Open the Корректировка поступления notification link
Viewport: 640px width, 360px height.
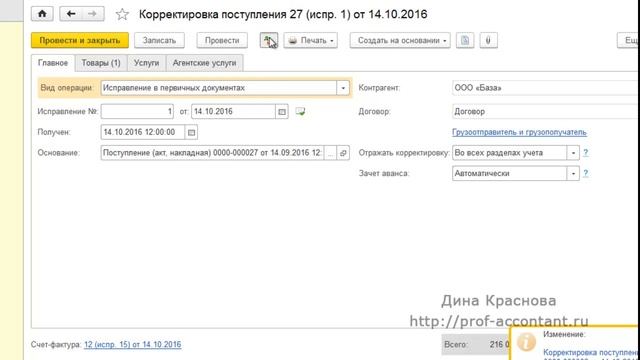tap(591, 352)
